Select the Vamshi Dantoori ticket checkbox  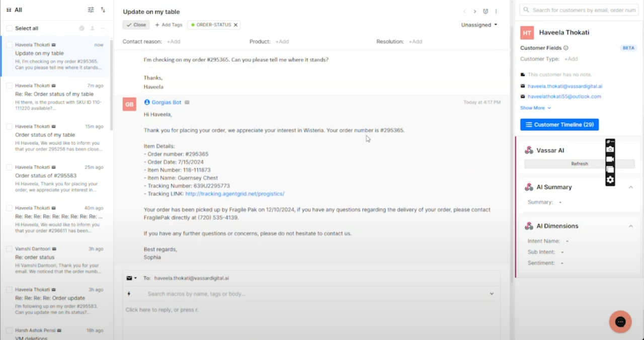click(x=9, y=248)
